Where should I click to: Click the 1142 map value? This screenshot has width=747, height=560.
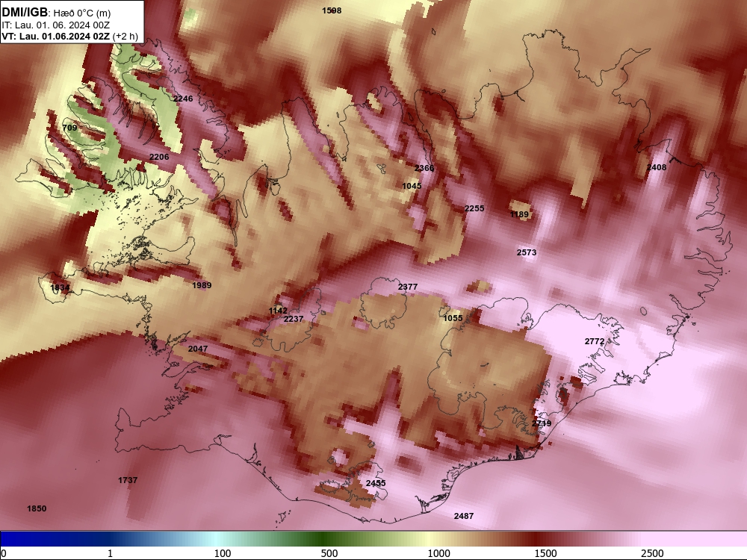tap(278, 311)
